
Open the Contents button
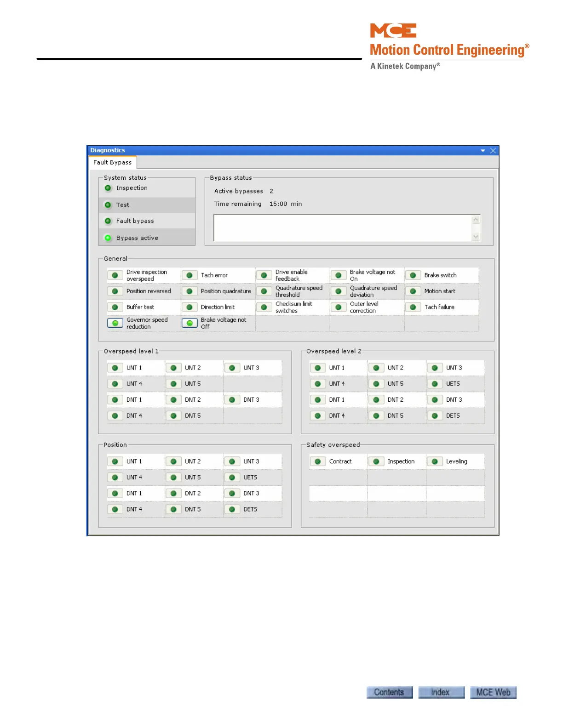[390, 692]
